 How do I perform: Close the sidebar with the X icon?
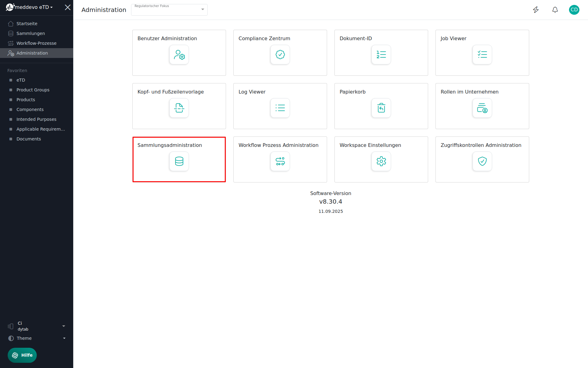68,7
